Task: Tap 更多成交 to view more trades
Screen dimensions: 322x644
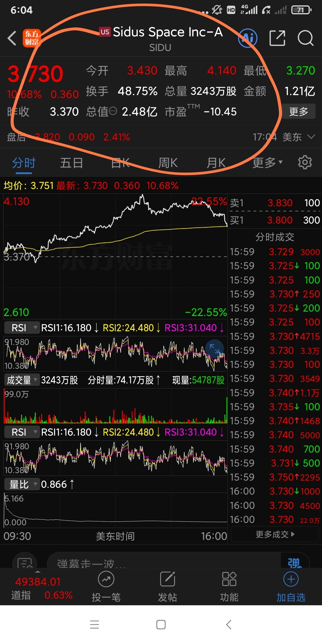Action: click(x=275, y=534)
